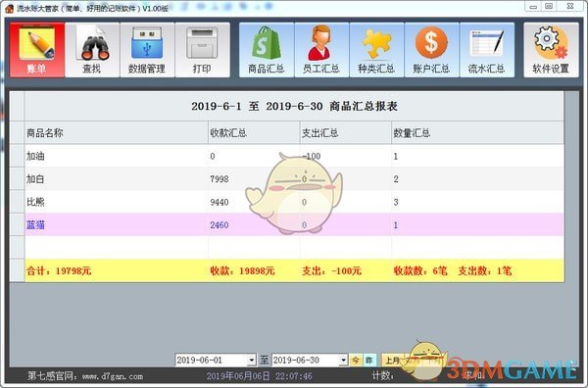The width and height of the screenshot is (588, 388).
Task: Click the quantity cell 3 of 比熊
Action: click(x=477, y=202)
